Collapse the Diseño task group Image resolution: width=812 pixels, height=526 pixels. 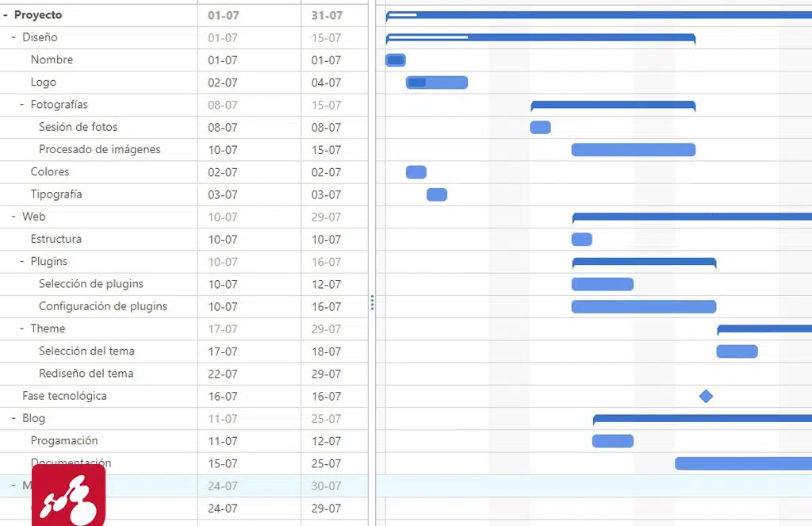tap(13, 37)
